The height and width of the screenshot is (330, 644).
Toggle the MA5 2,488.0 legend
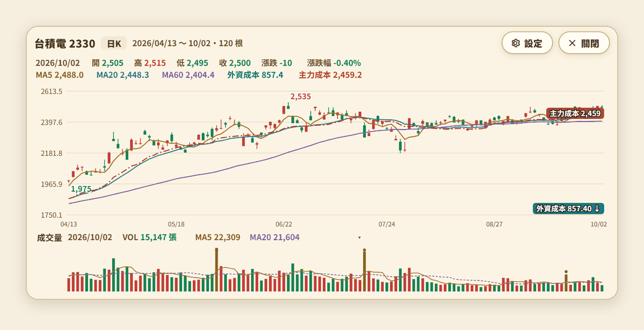tap(59, 75)
